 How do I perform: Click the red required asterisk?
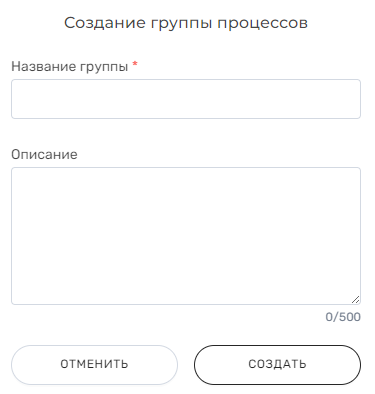pos(135,64)
